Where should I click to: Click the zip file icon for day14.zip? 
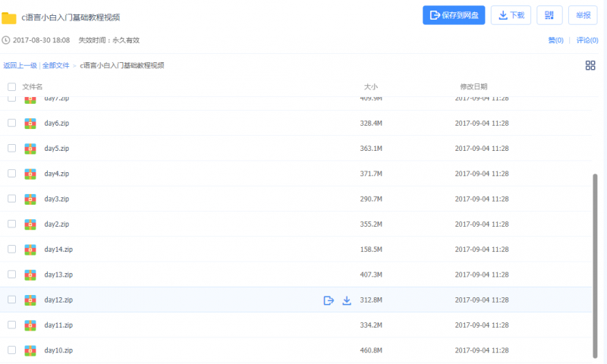pos(30,249)
